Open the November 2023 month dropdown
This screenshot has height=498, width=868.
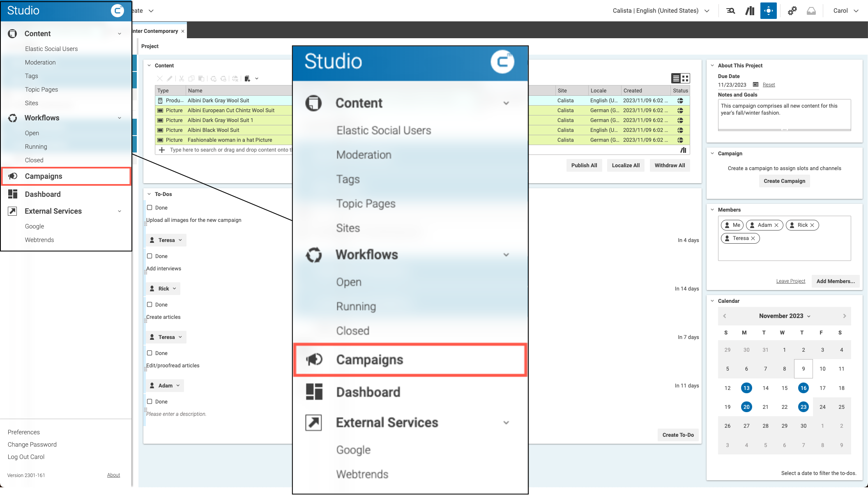click(784, 316)
